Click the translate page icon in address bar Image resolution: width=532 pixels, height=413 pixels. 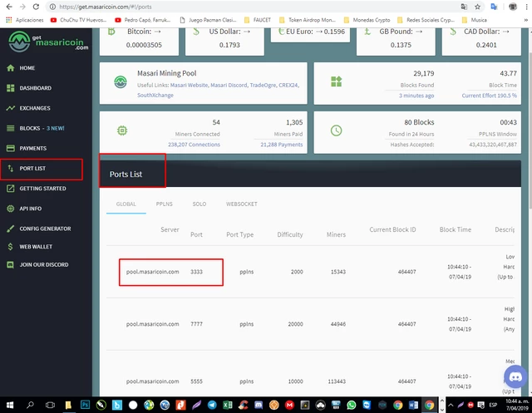(x=464, y=7)
